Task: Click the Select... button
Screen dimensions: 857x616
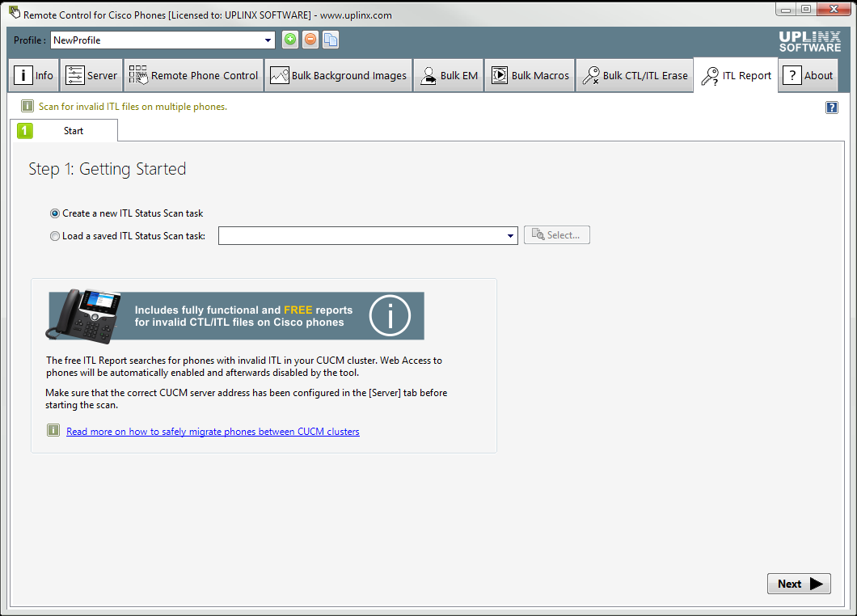Action: pyautogui.click(x=556, y=235)
